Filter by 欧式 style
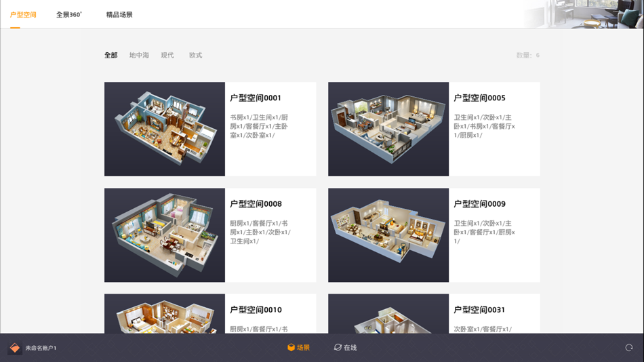 pos(195,55)
